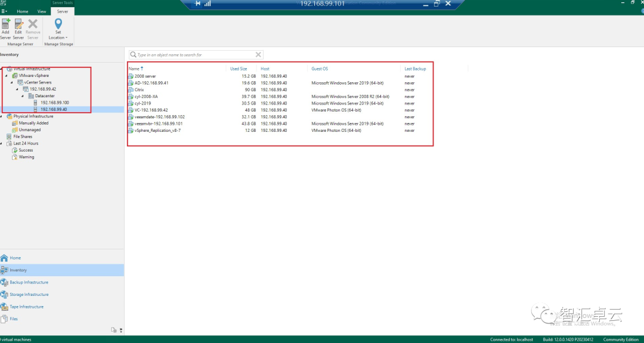The height and width of the screenshot is (343, 644).
Task: Click the Datacenter icon in the tree
Action: [x=31, y=95]
